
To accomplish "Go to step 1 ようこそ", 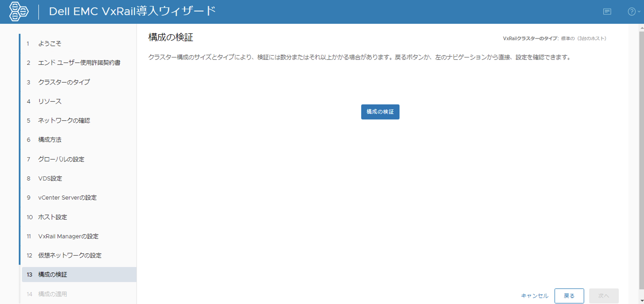I will point(49,44).
